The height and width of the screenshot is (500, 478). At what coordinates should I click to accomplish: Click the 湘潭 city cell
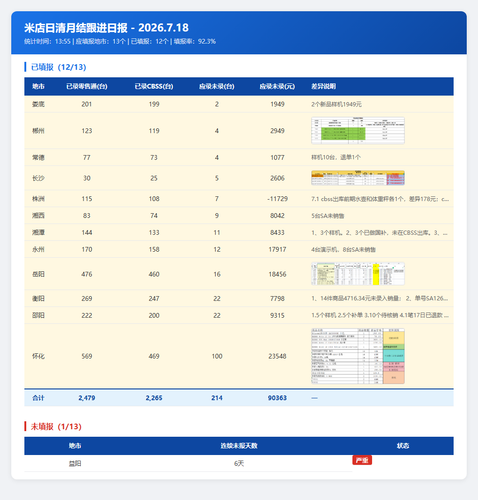point(38,232)
